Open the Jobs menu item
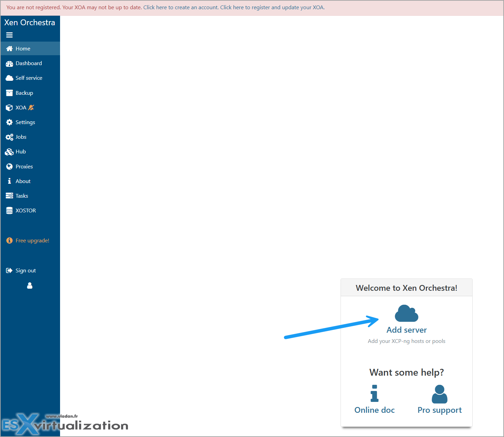This screenshot has width=504, height=437. coord(30,137)
